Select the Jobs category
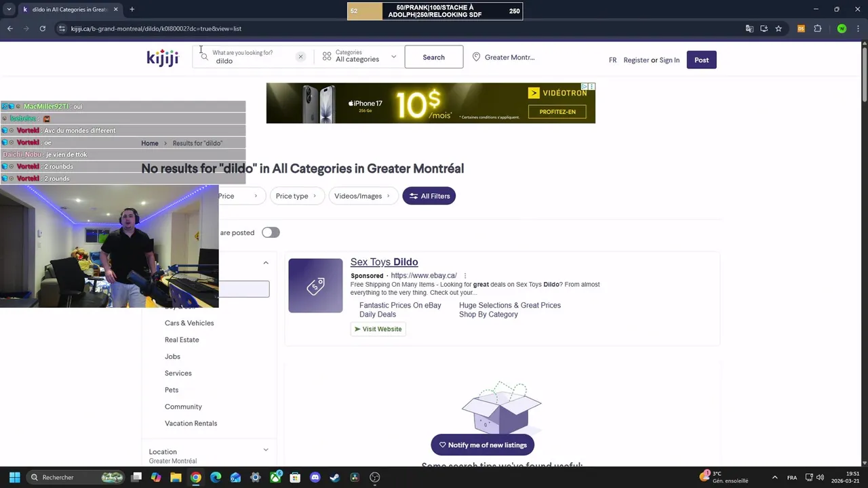868x488 pixels. point(172,357)
